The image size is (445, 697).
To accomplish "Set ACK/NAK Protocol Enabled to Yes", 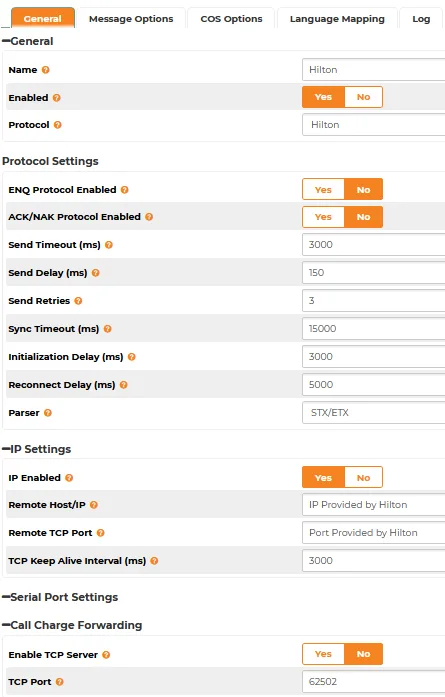I will pos(323,217).
